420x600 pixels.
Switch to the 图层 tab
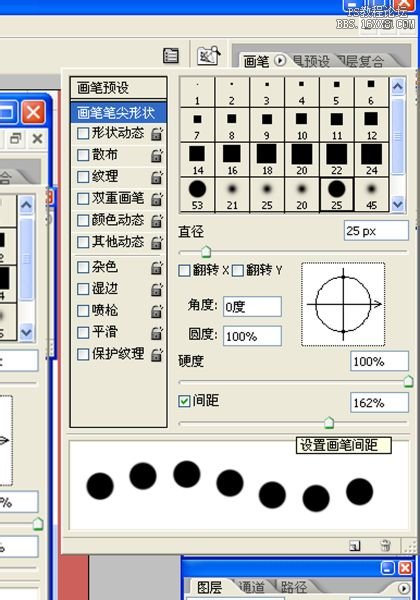click(x=209, y=588)
